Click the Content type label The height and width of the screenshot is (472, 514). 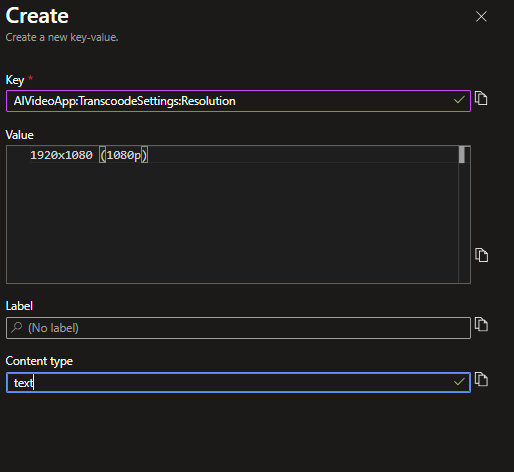pyautogui.click(x=39, y=361)
